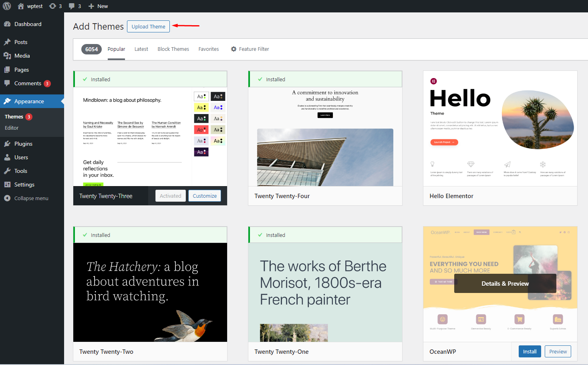Select the Popular themes tab
The image size is (588, 365).
tap(116, 49)
